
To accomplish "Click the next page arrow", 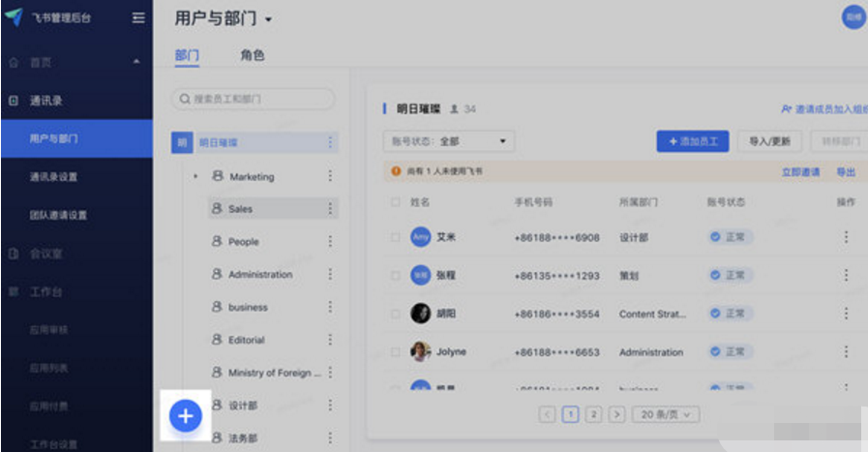I will click(x=616, y=414).
